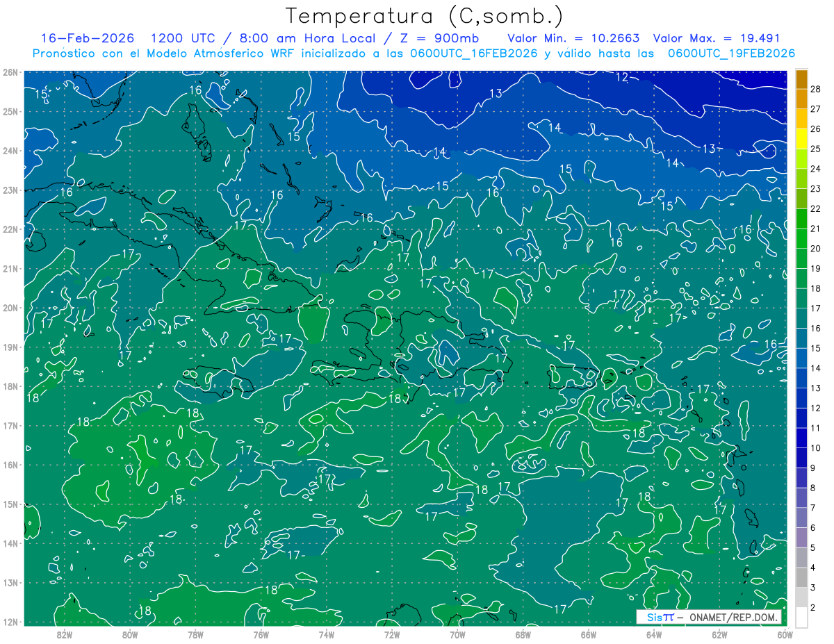The image size is (834, 644).
Task: Click the color scale label "27"
Action: [815, 109]
